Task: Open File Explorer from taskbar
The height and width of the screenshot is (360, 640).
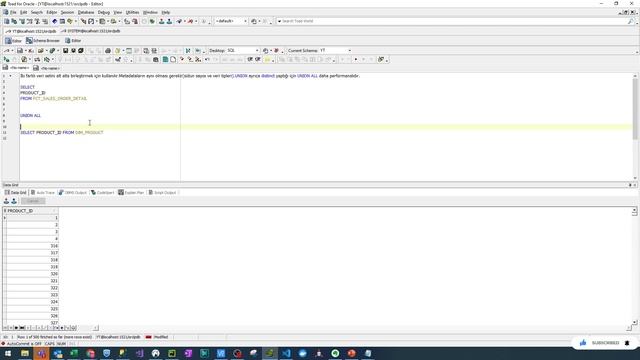Action: pyautogui.click(x=25, y=353)
